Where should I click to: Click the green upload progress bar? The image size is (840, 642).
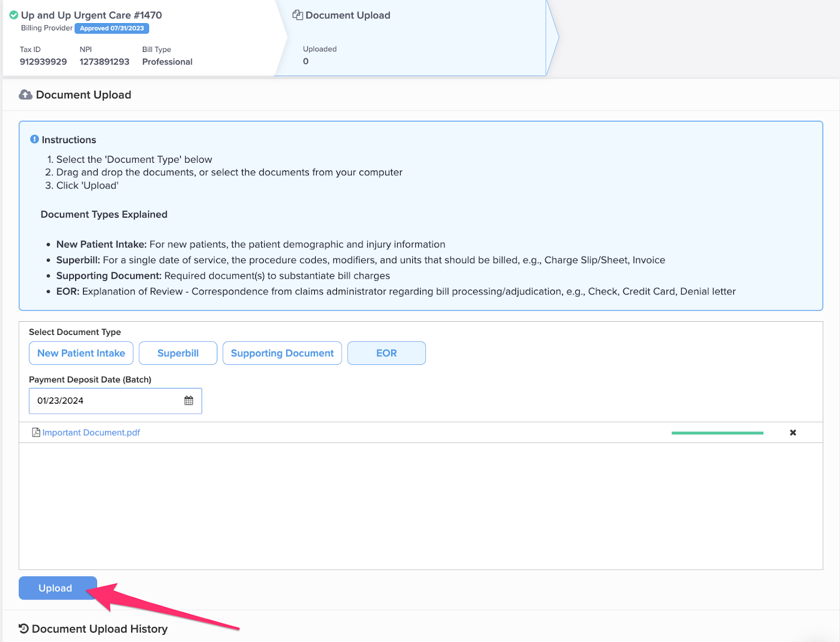tap(717, 433)
